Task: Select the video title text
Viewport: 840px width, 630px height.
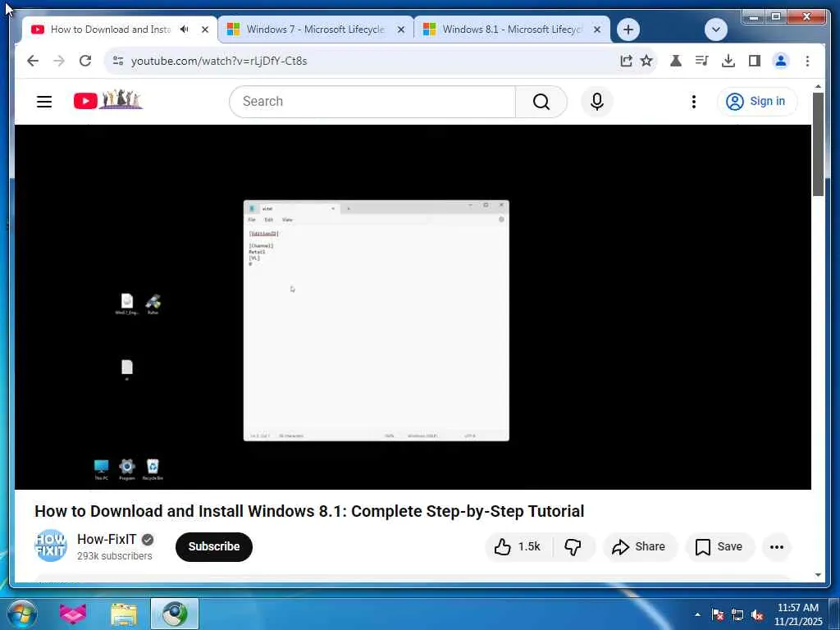Action: click(309, 511)
